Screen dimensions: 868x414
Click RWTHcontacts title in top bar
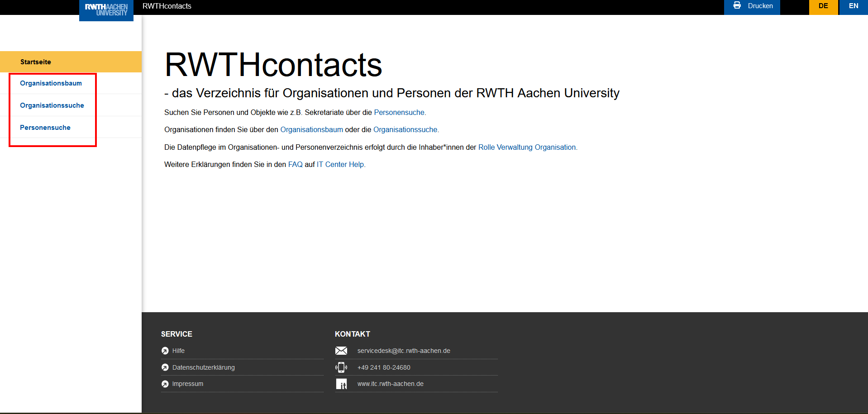pos(167,6)
